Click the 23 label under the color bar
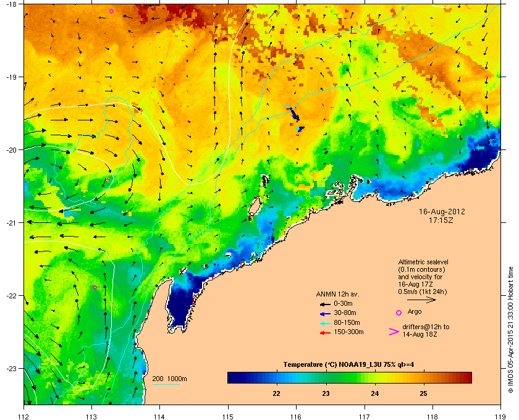 pyautogui.click(x=326, y=393)
